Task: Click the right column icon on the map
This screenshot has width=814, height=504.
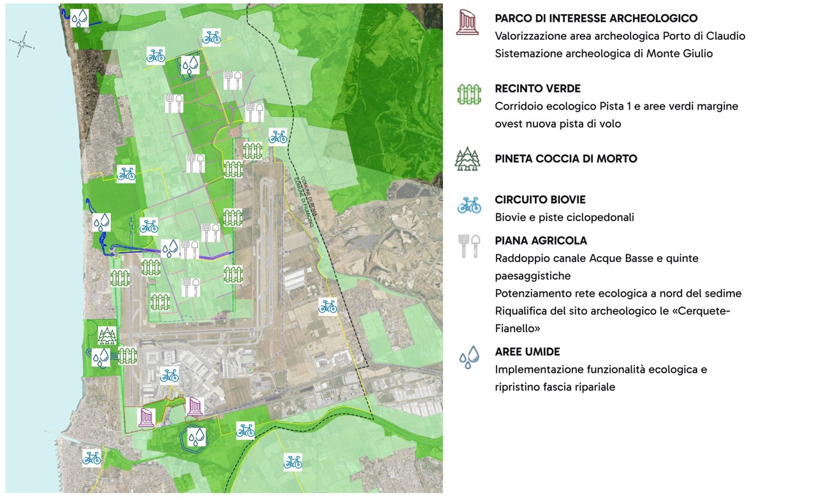Action: [x=195, y=407]
